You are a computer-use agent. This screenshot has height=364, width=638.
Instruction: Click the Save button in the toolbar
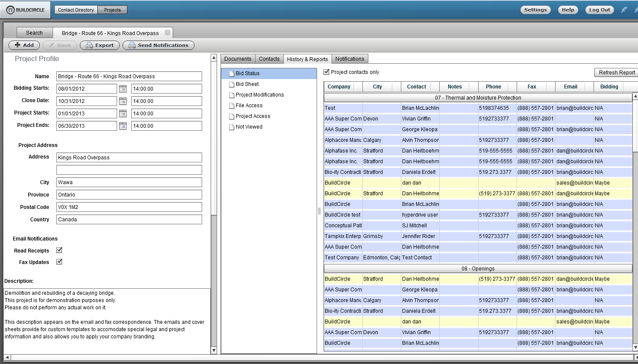tap(60, 45)
